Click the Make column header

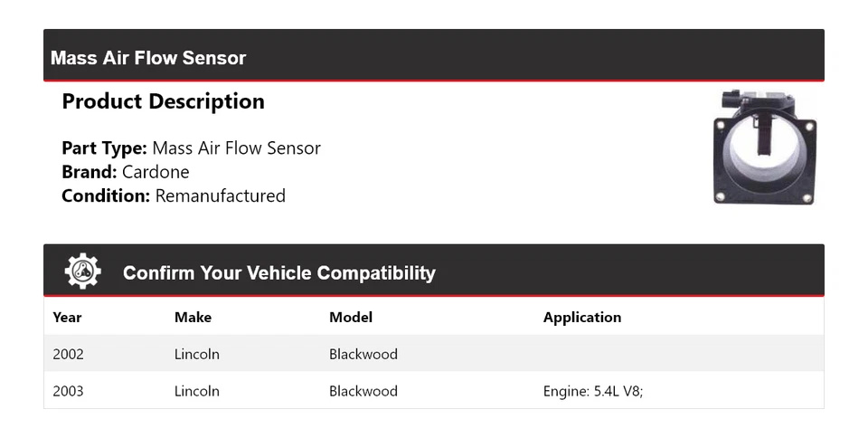click(193, 318)
